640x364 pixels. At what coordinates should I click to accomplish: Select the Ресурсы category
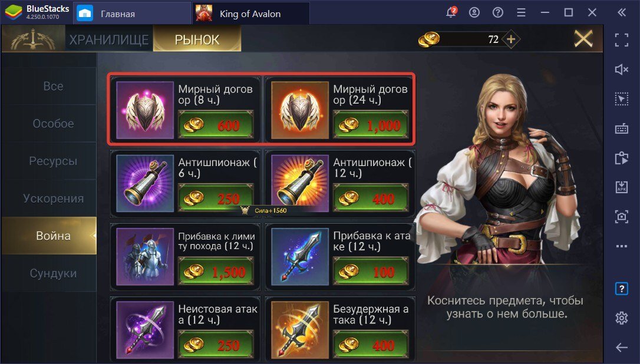point(53,161)
